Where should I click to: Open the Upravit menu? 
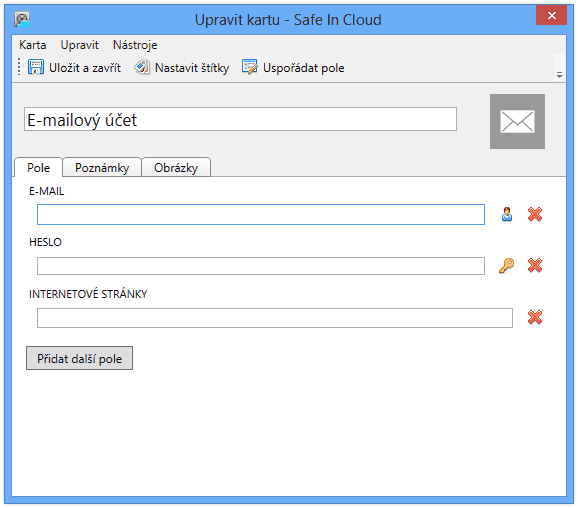80,45
